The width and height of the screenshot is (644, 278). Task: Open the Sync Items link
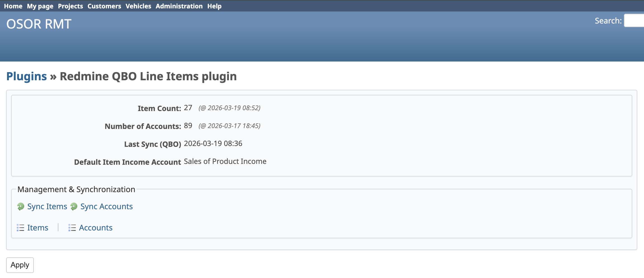pyautogui.click(x=47, y=206)
